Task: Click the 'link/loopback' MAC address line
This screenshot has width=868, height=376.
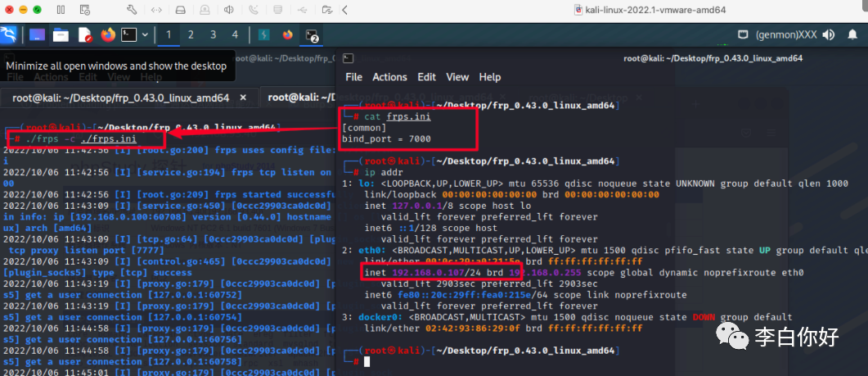Action: (512, 195)
